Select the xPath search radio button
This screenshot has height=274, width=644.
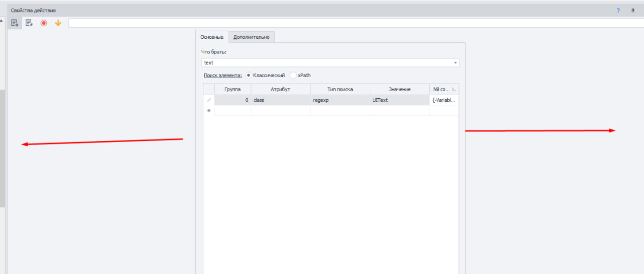[293, 75]
